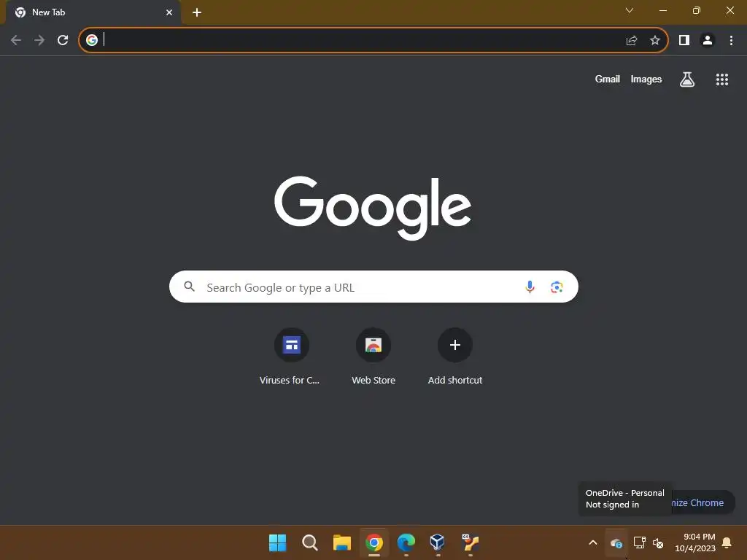Open the Gmail link

[x=608, y=79]
